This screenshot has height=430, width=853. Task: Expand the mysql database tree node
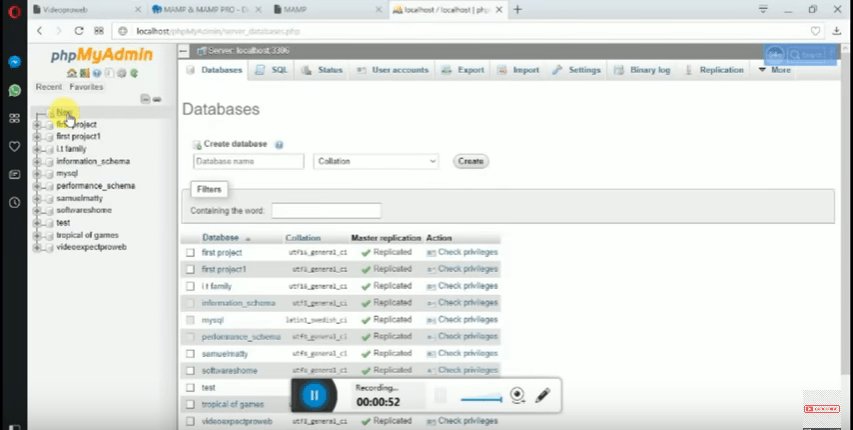(x=38, y=173)
